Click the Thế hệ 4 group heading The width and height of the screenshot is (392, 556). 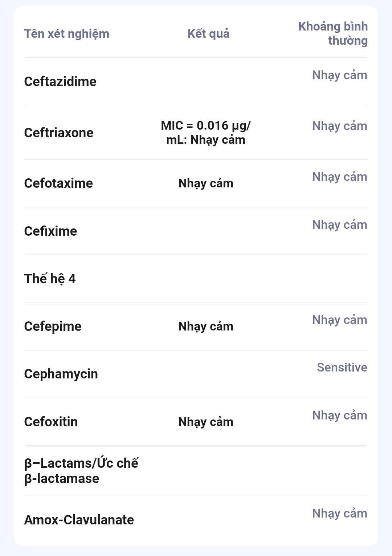50,279
